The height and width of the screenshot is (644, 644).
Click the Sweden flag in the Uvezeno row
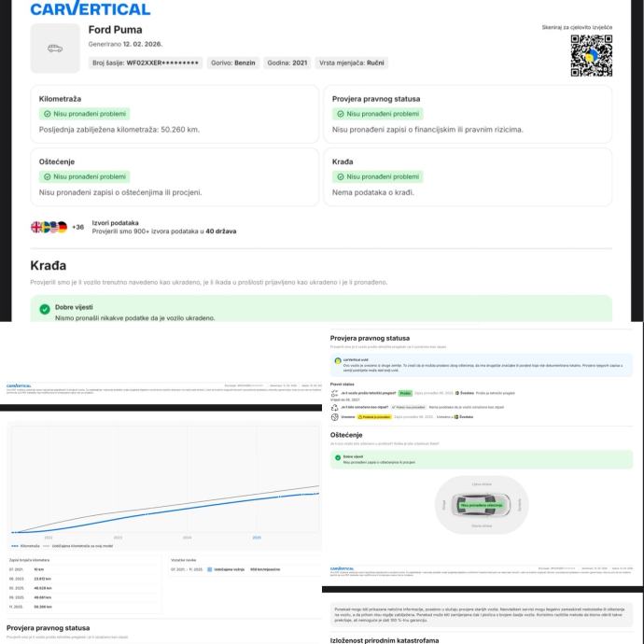455,417
